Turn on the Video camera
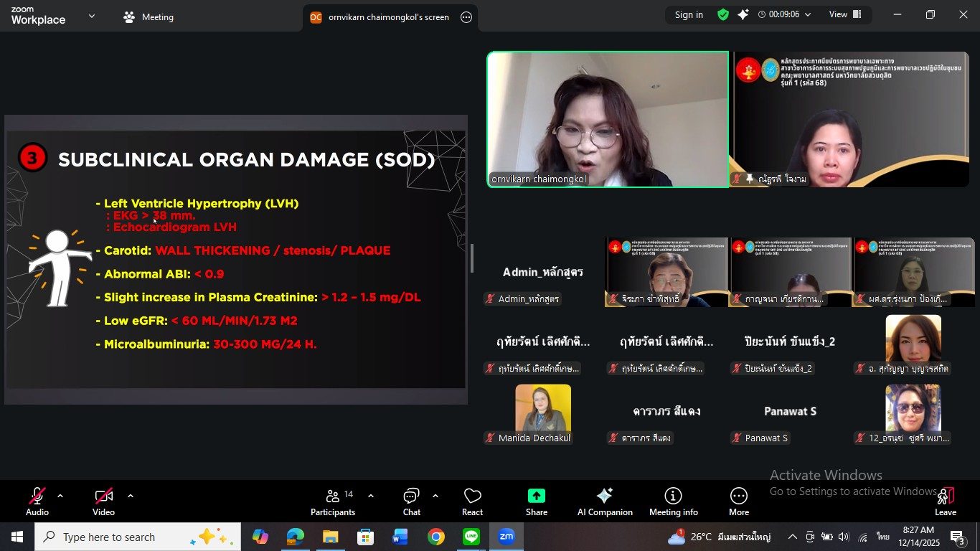Viewport: 980px width, 551px height. coord(103,501)
